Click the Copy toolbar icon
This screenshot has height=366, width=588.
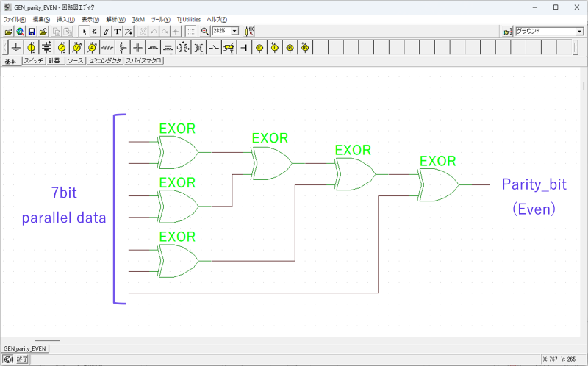pos(57,32)
